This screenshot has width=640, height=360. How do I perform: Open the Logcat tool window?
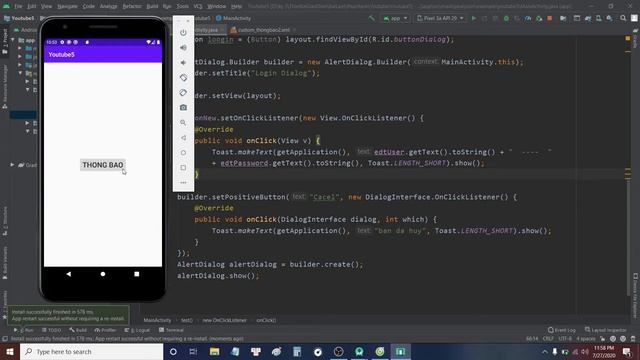coord(137,330)
